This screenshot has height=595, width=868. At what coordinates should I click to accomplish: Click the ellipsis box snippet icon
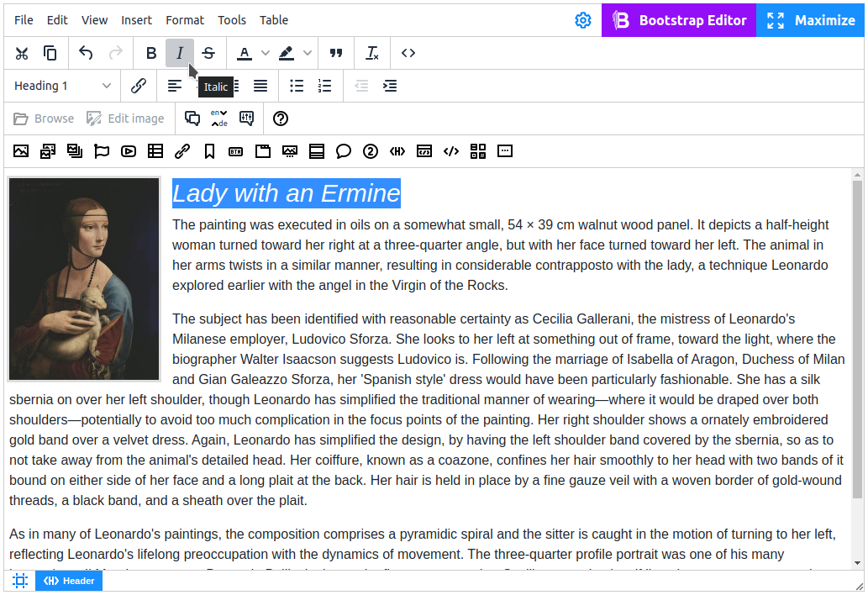tap(505, 151)
